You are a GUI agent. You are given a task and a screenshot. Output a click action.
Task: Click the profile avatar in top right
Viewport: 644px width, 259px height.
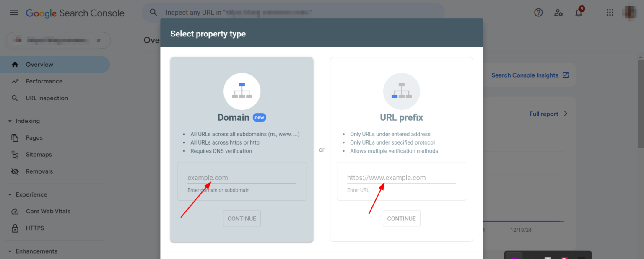click(630, 12)
